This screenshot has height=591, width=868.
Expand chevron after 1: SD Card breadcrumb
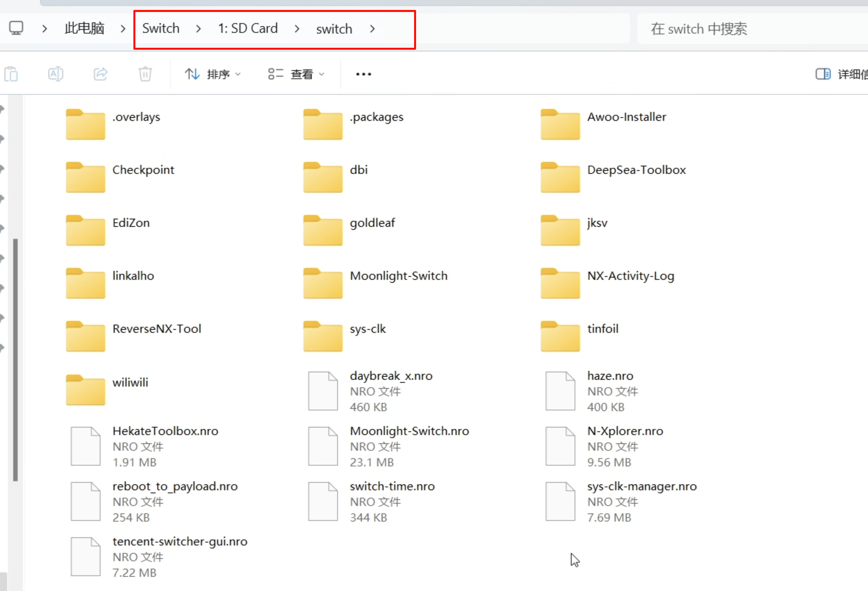tap(297, 29)
